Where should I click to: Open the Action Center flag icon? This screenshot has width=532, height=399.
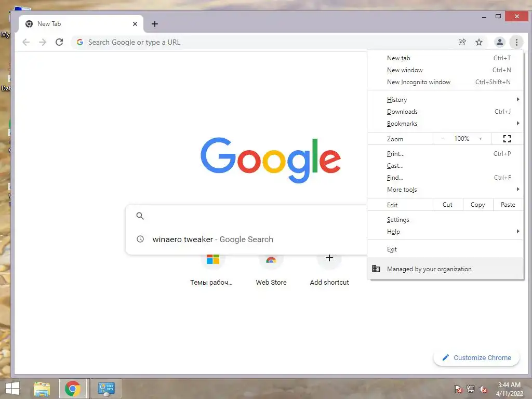click(458, 389)
